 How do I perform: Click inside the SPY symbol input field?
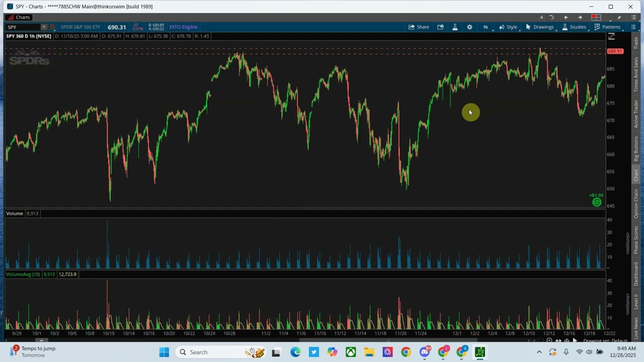click(23, 27)
